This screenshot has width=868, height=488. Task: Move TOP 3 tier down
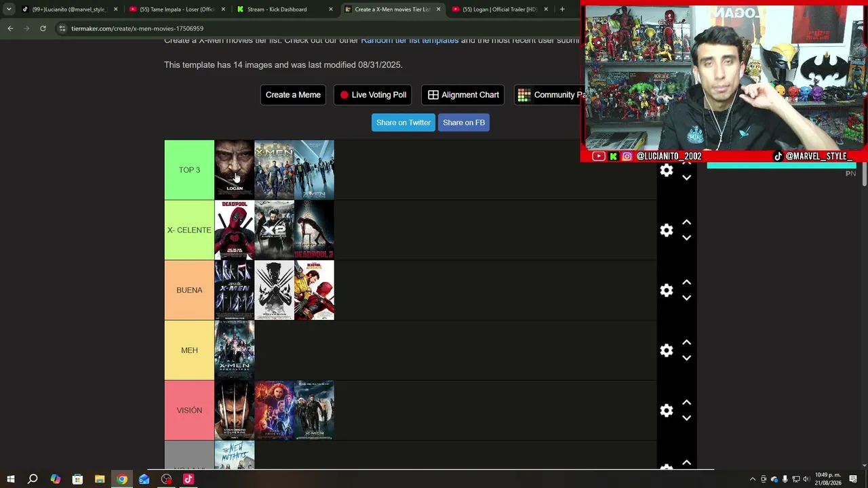pyautogui.click(x=686, y=178)
